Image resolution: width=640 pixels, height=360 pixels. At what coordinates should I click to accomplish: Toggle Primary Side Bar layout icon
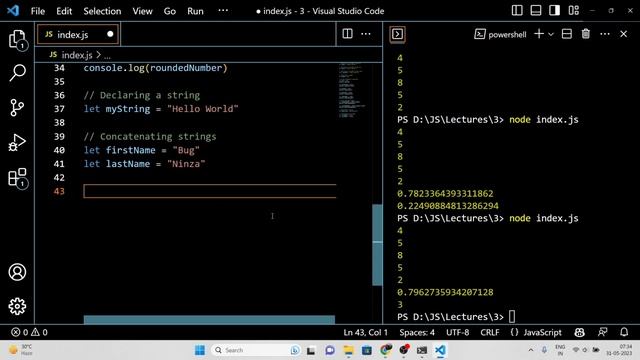tap(517, 11)
